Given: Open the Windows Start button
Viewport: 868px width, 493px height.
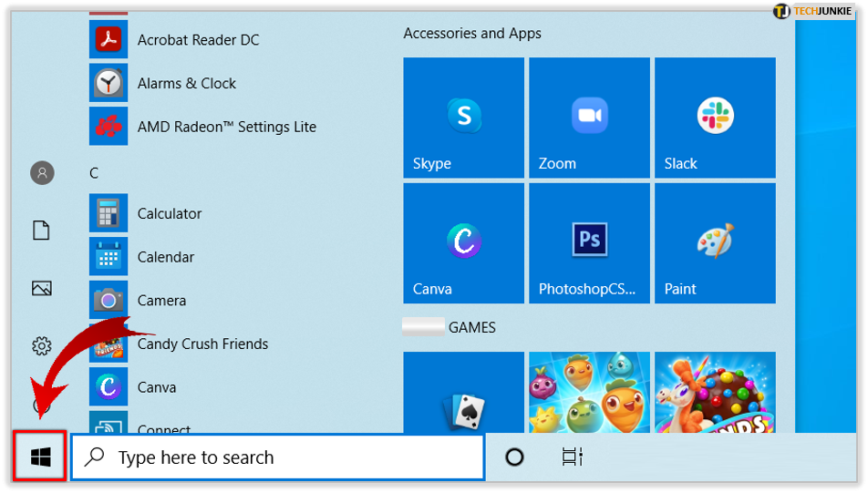Looking at the screenshot, I should [40, 457].
